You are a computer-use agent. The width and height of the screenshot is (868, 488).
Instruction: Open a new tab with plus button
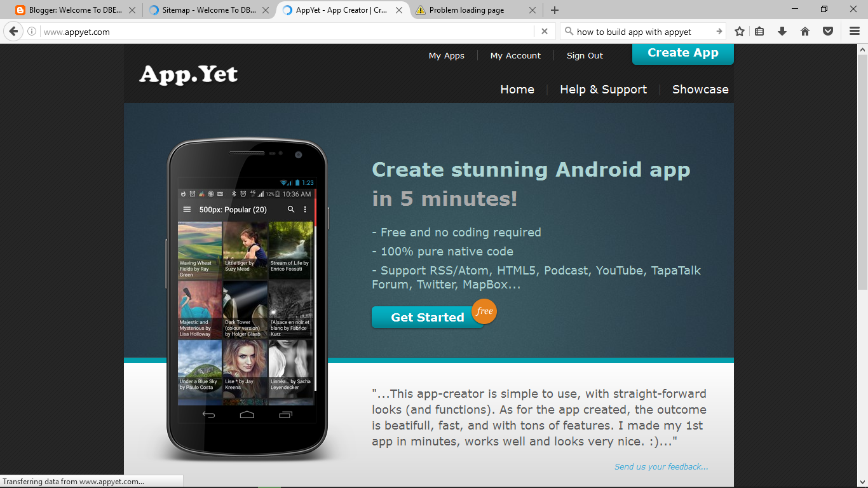tap(555, 10)
